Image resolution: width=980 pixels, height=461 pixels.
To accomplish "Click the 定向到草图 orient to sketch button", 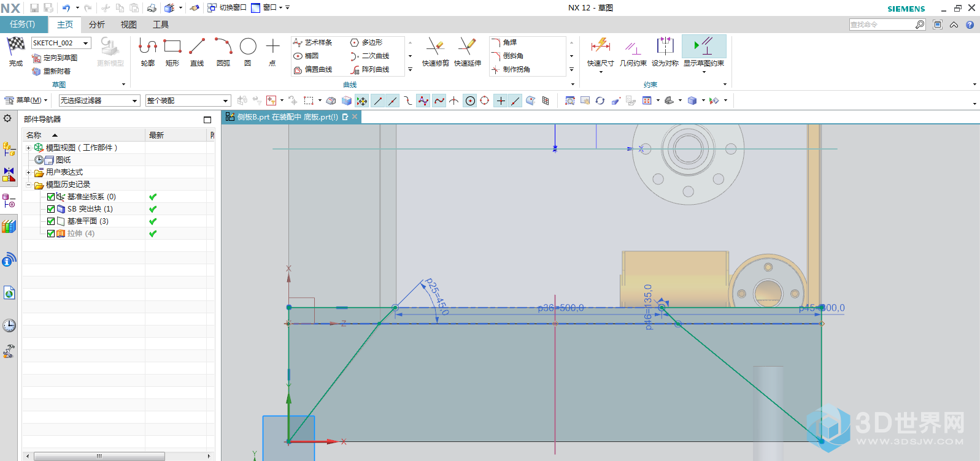I will (55, 58).
